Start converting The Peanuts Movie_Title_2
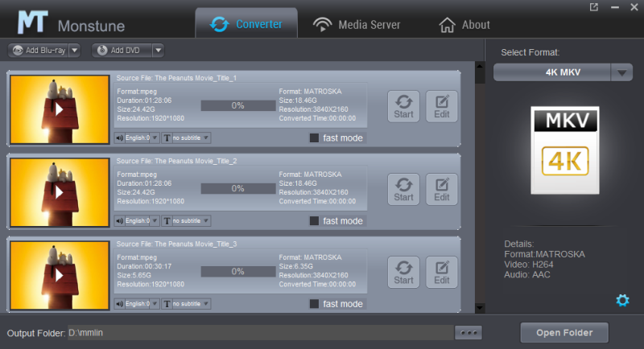644x349 pixels. coord(403,189)
